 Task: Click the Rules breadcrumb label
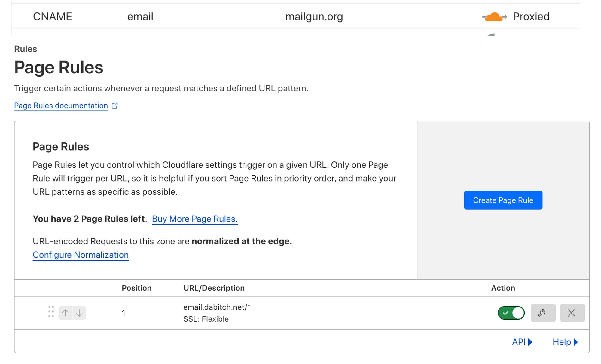tap(26, 49)
